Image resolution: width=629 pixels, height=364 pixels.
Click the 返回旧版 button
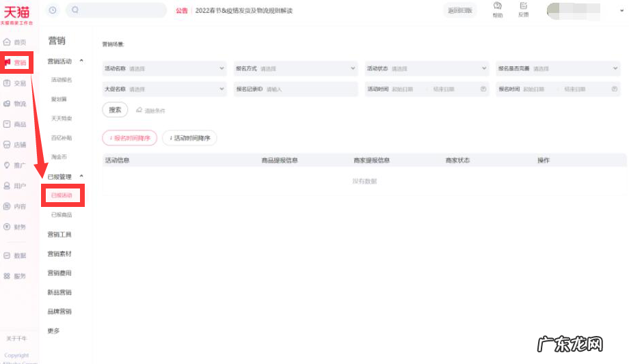[459, 10]
